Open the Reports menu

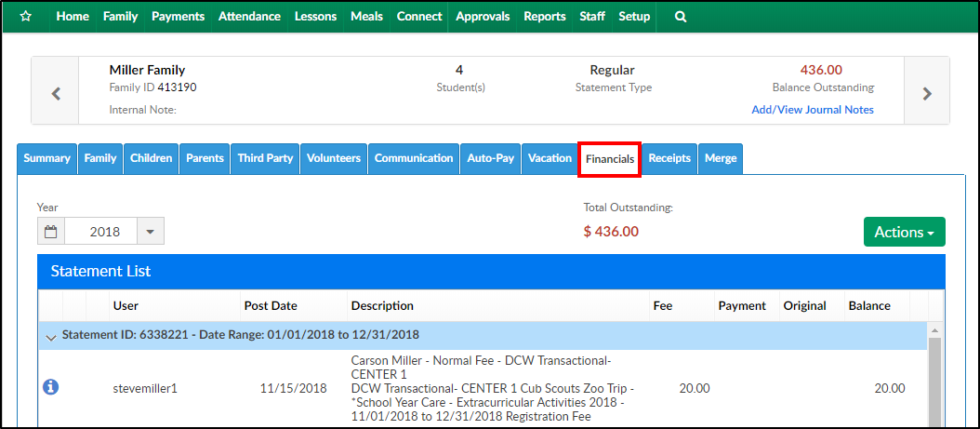(x=544, y=17)
